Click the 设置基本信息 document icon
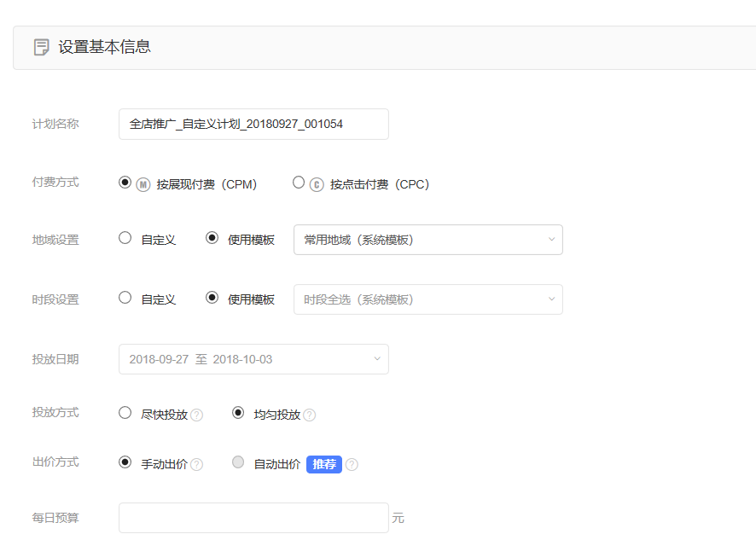Image resolution: width=756 pixels, height=540 pixels. tap(42, 47)
